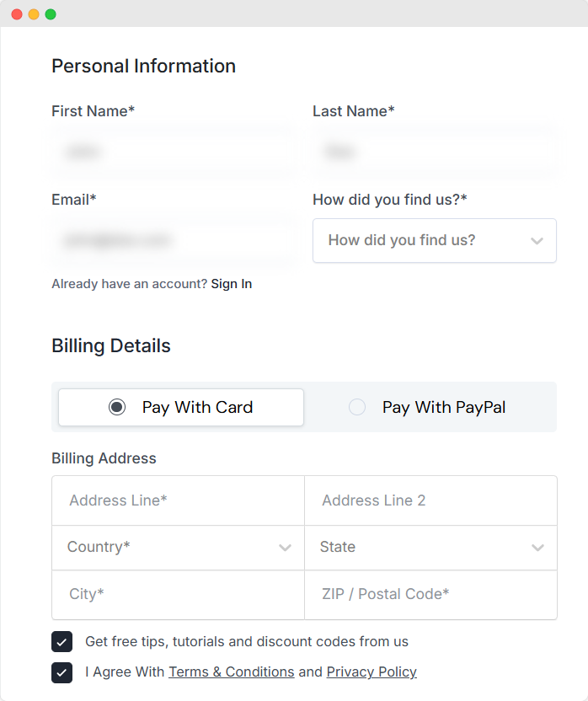Open the "Privacy Policy" link
Screen dimensions: 588x701
tap(372, 672)
